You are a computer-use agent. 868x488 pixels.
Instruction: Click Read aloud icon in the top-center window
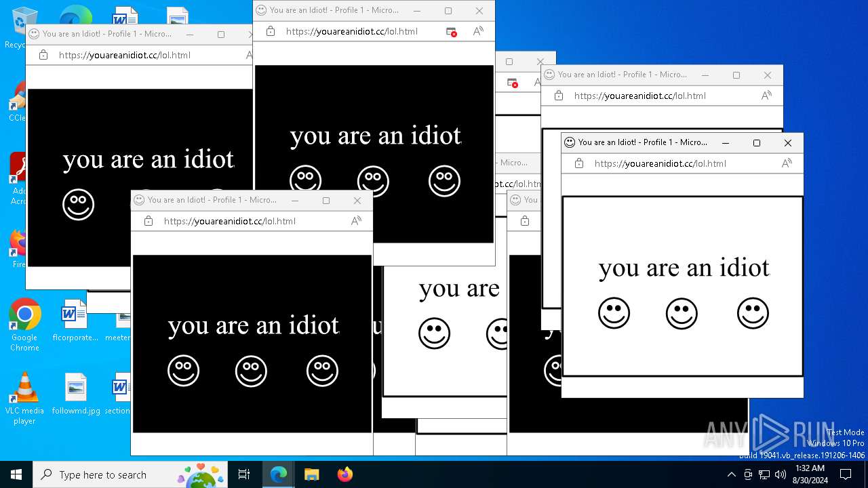coord(478,31)
